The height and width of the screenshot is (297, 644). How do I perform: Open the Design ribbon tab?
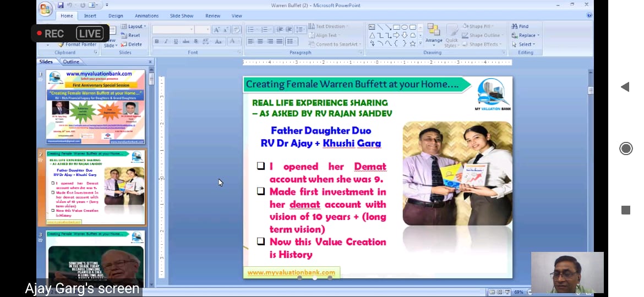coord(116,16)
